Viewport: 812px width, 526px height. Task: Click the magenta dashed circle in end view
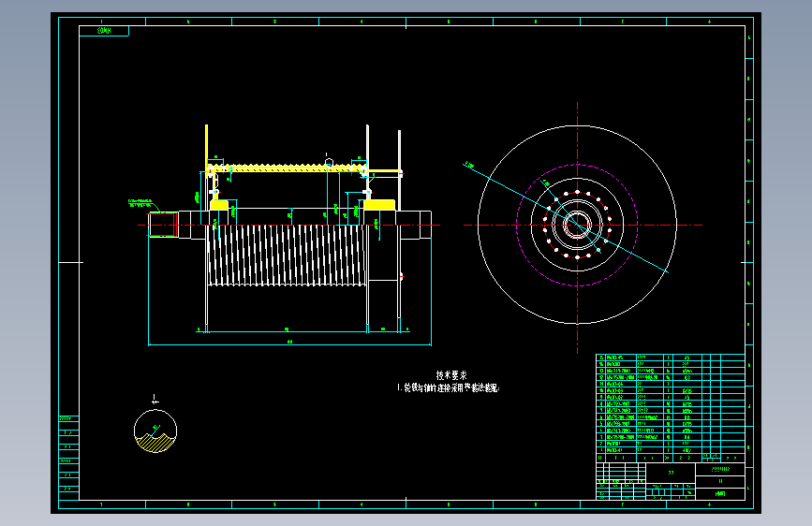pos(578,226)
